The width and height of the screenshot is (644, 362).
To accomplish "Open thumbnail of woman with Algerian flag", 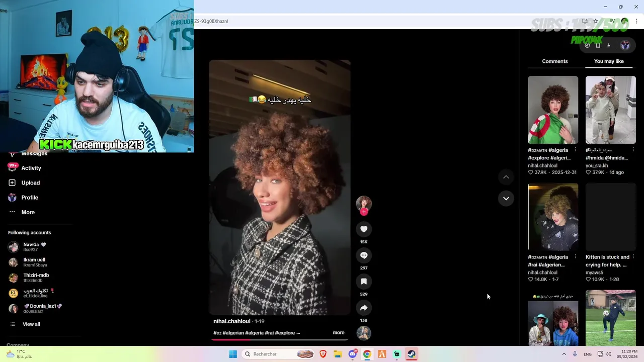I will pos(553,110).
